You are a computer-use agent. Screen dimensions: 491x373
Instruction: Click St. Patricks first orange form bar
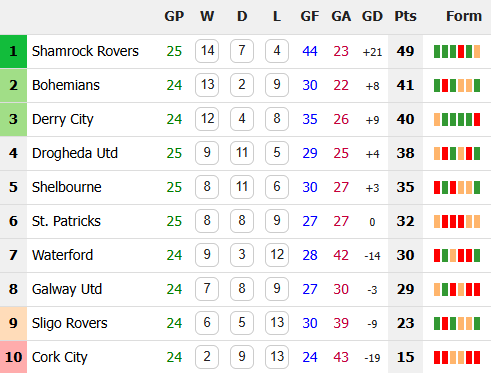(437, 222)
